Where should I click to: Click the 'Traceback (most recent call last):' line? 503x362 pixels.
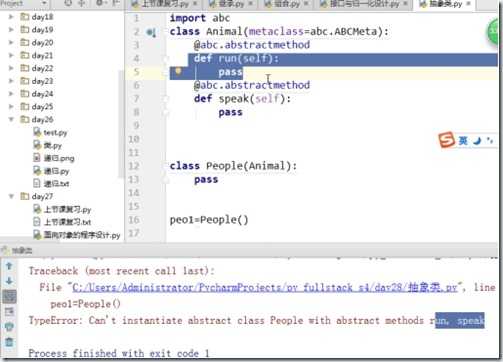tap(121, 271)
